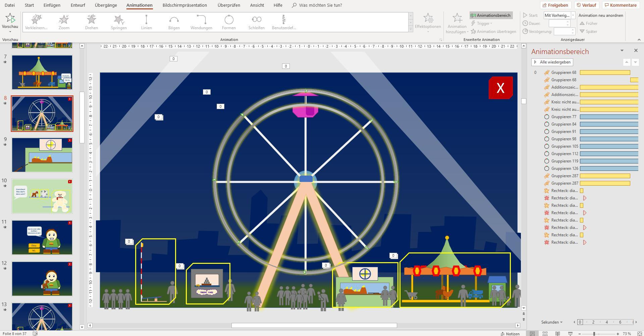Select slide 10 thumbnail with teddy bear
644x336 pixels.
[42, 196]
